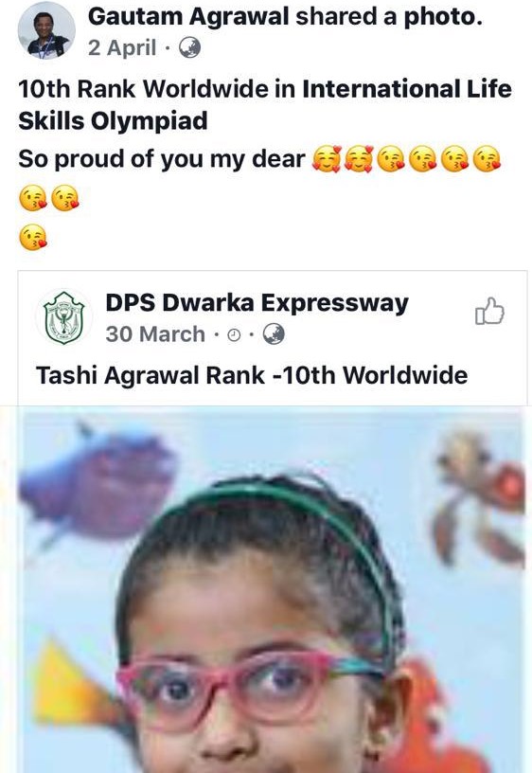Click the globe icon in the shared post
Screen dimensions: 532x773
tap(274, 334)
